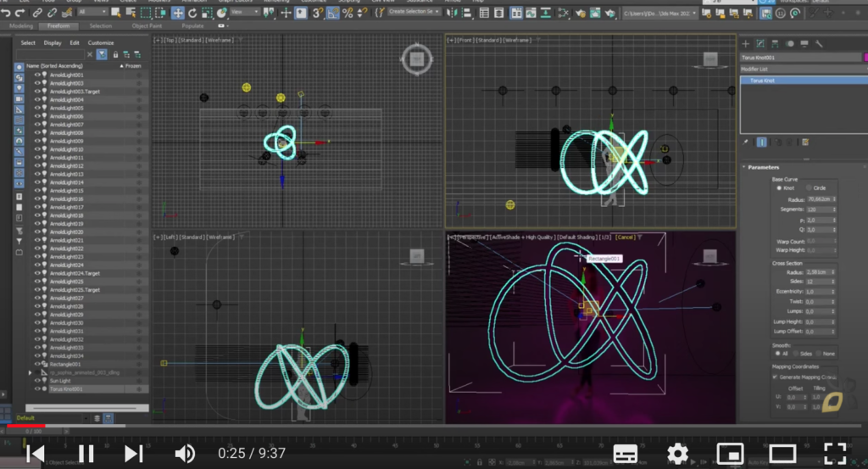868x469 pixels.
Task: Toggle visibility eye of ArnoldLight001
Action: [37, 75]
